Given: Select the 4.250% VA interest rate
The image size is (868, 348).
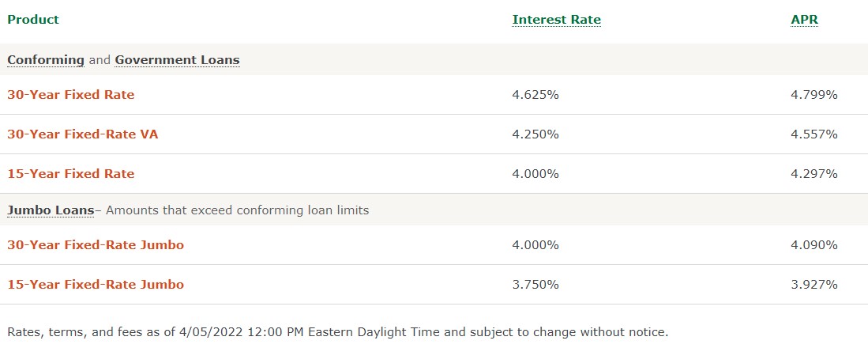Looking at the screenshot, I should point(535,134).
